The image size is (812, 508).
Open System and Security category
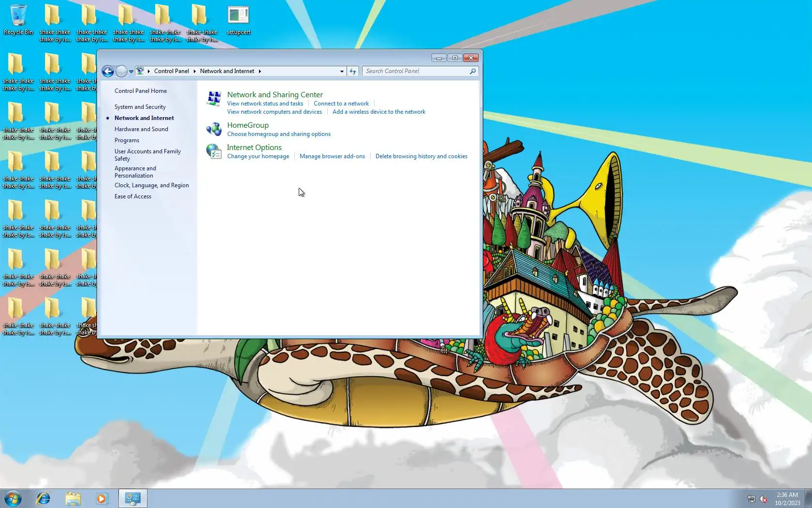pyautogui.click(x=140, y=107)
